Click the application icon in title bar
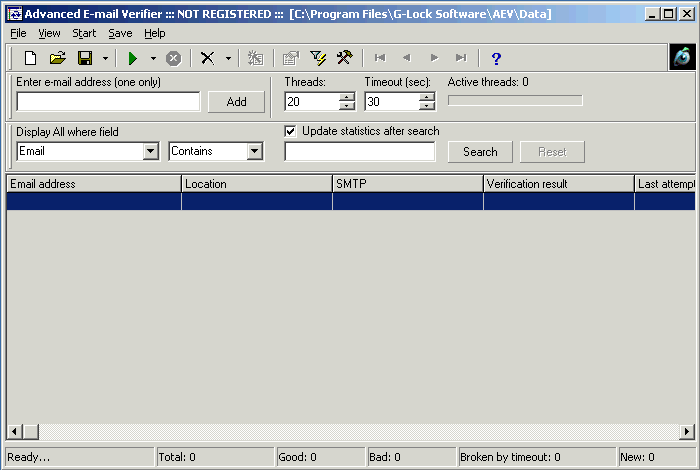 click(x=14, y=14)
